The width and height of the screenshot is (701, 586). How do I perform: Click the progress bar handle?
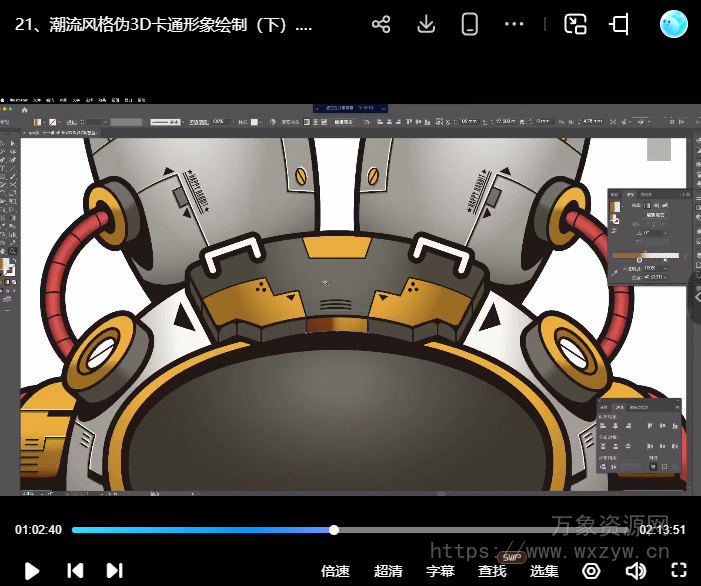point(334,530)
